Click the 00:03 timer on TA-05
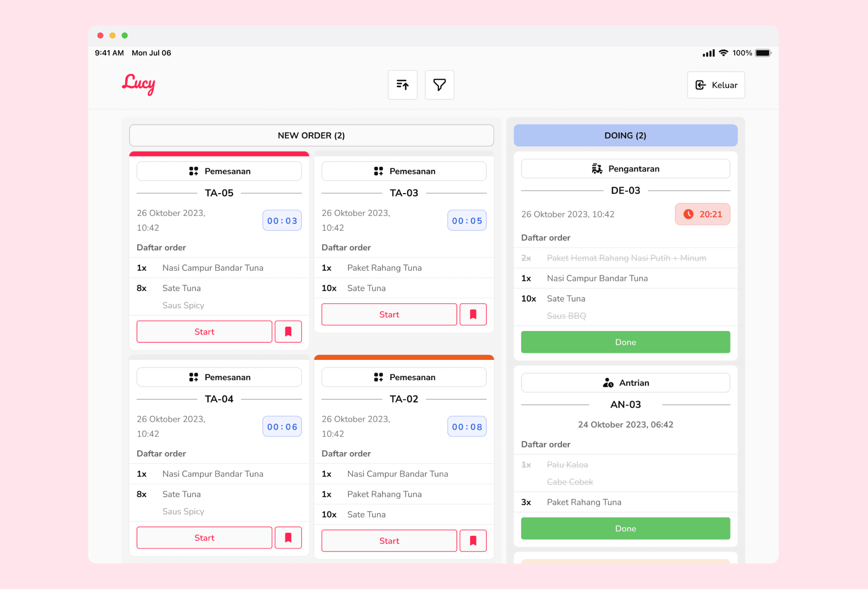This screenshot has width=868, height=589. (282, 220)
